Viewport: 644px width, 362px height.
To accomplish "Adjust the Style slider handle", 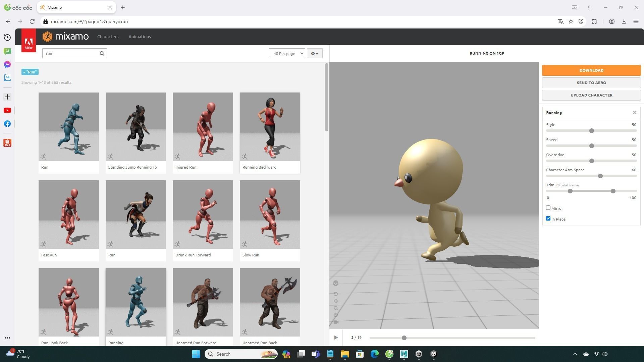I will (x=592, y=131).
